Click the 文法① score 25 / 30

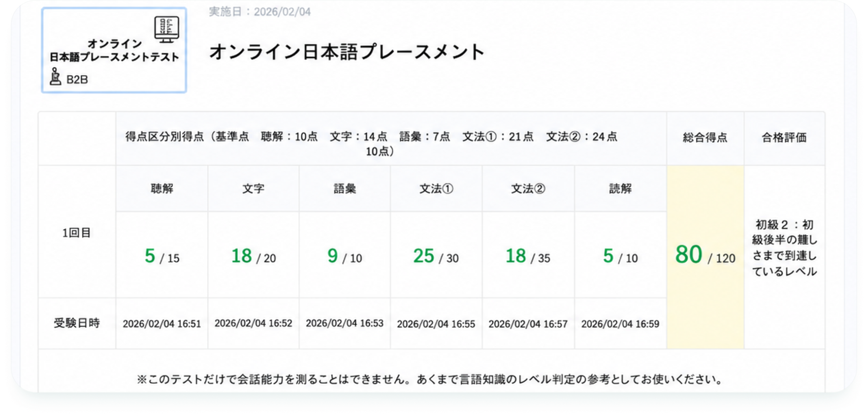tap(436, 256)
